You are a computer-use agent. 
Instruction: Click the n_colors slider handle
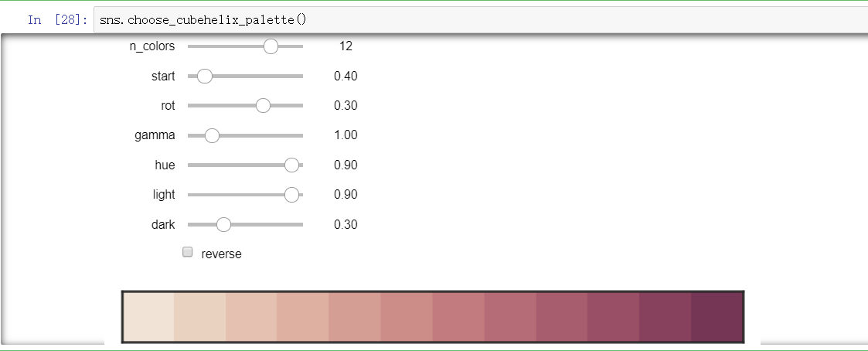click(271, 46)
